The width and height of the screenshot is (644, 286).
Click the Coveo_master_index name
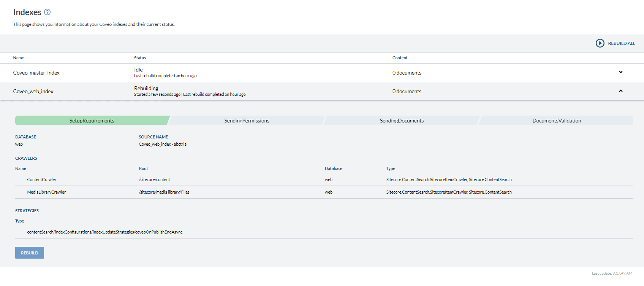pyautogui.click(x=36, y=73)
